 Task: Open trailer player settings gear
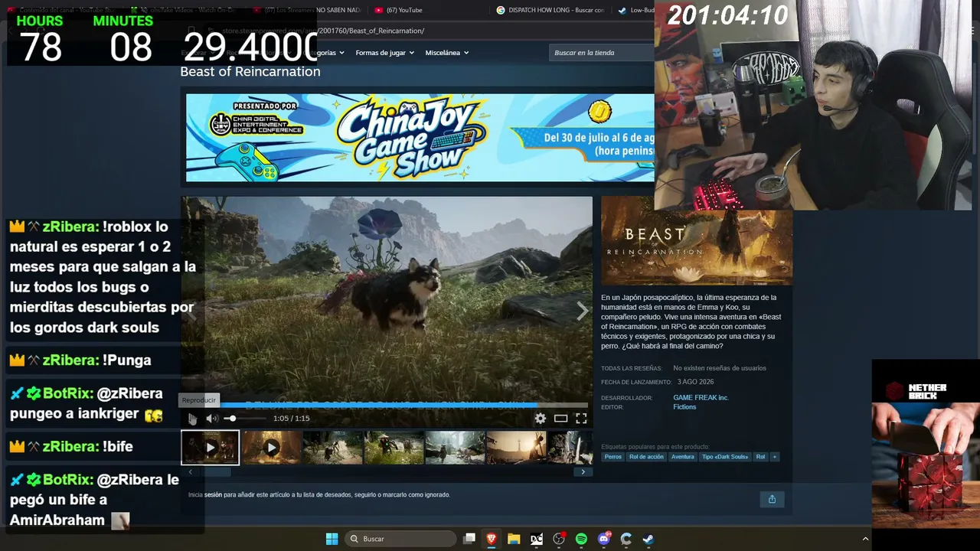(541, 419)
